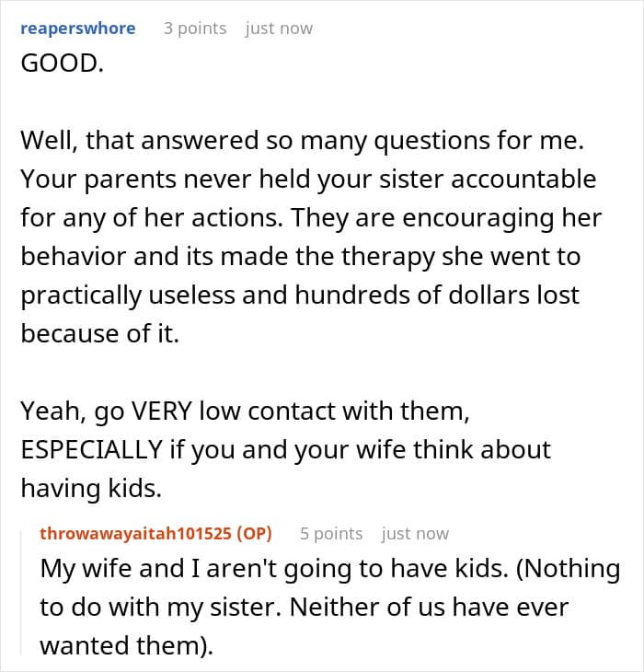Click the "5 points" score
The height and width of the screenshot is (672, 644).
tap(331, 534)
